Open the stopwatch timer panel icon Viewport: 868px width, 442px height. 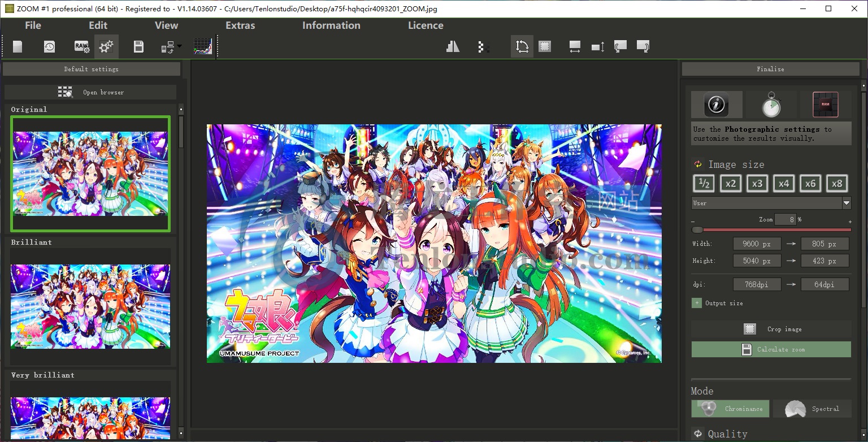pyautogui.click(x=771, y=105)
